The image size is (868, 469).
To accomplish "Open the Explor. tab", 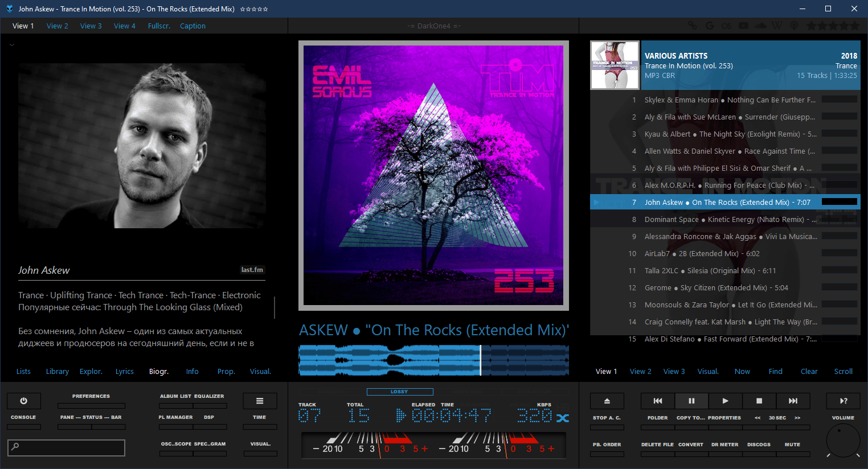I will [91, 371].
